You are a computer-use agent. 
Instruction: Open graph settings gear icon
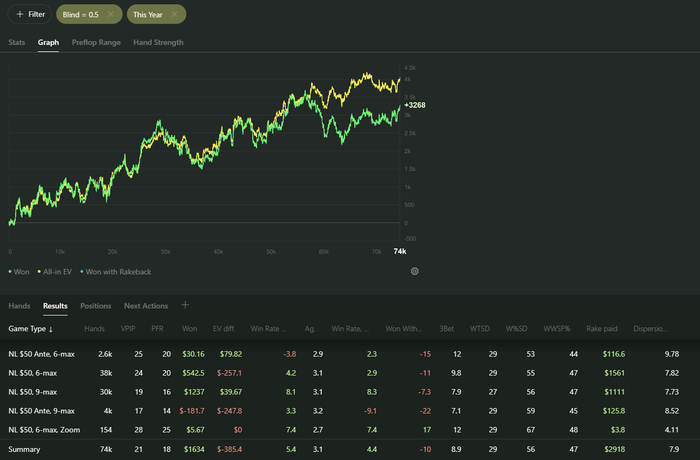(x=415, y=271)
